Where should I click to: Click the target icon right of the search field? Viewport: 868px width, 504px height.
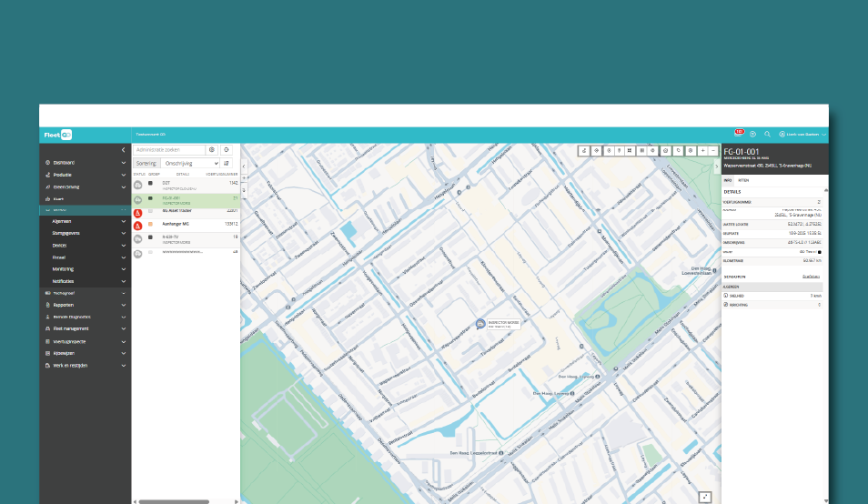pyautogui.click(x=227, y=150)
